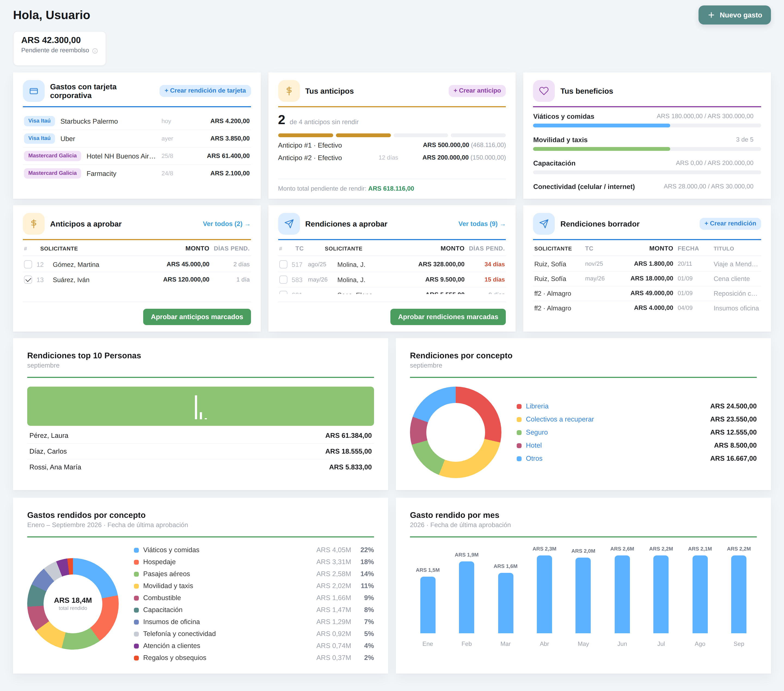Image resolution: width=784 pixels, height=691 pixels.
Task: Click MONTO header in Anticipos a aprobar
Action: pyautogui.click(x=197, y=249)
